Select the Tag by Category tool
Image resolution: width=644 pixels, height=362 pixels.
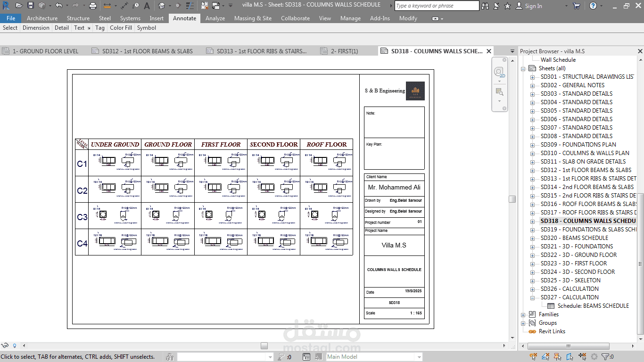136,6
